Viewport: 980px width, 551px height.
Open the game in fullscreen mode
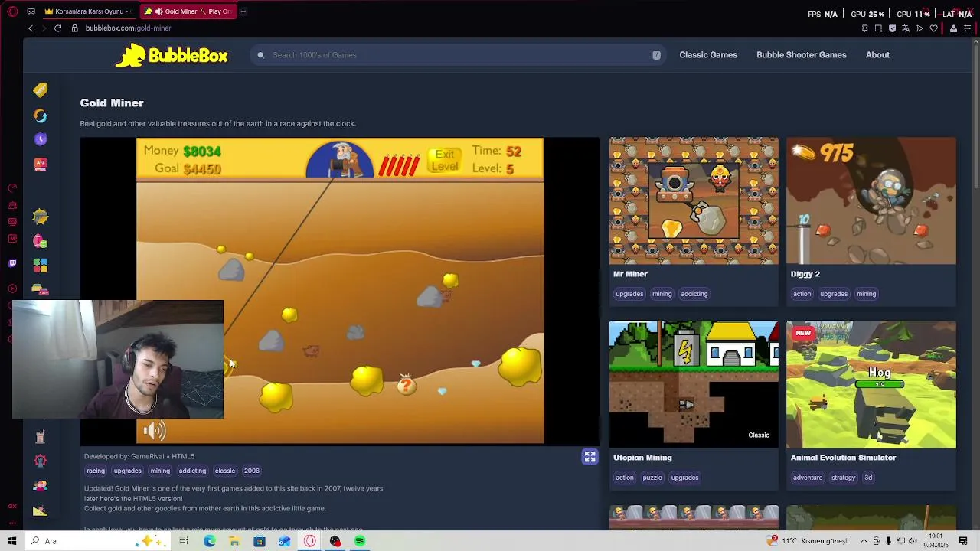590,457
